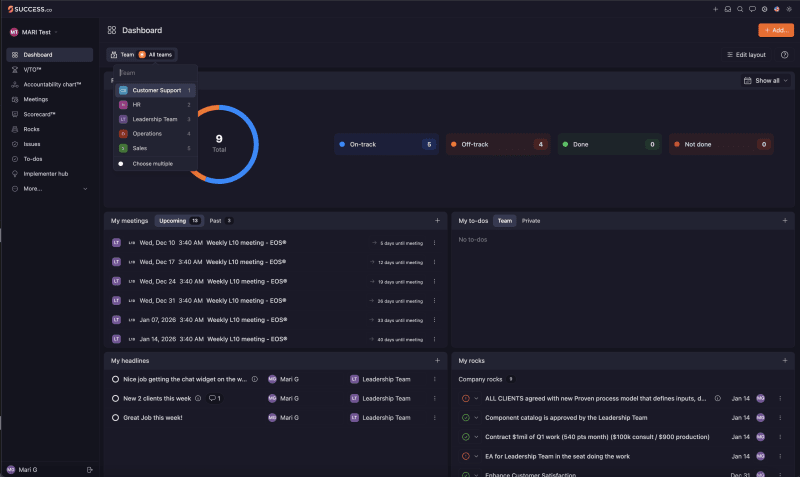Click the log out icon beside Mari G
This screenshot has width=800, height=477.
click(x=90, y=469)
